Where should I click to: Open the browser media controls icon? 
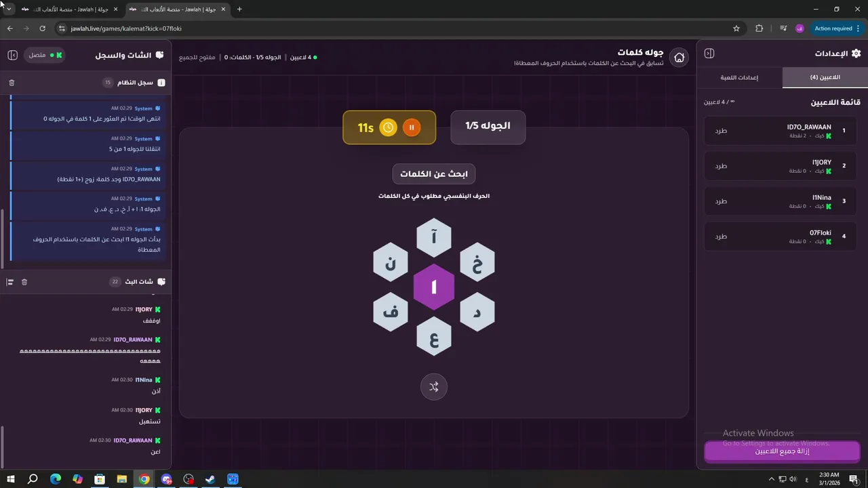tap(783, 28)
